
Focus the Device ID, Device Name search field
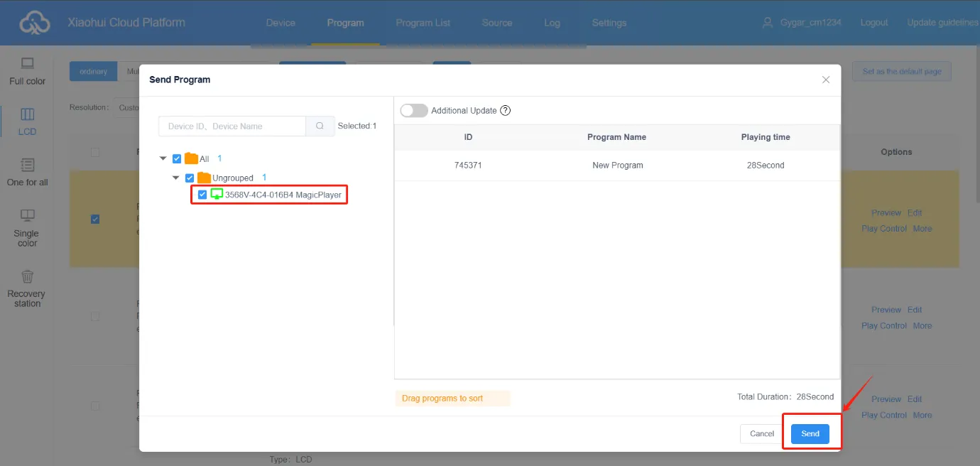(x=232, y=126)
